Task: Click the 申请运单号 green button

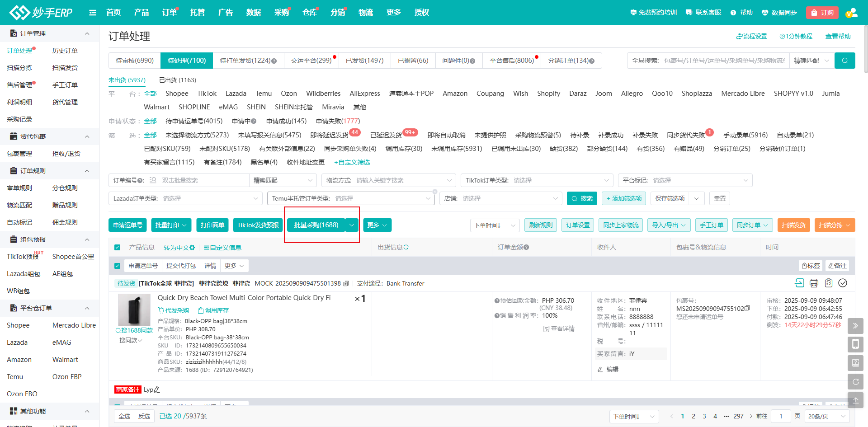Action: coord(127,225)
